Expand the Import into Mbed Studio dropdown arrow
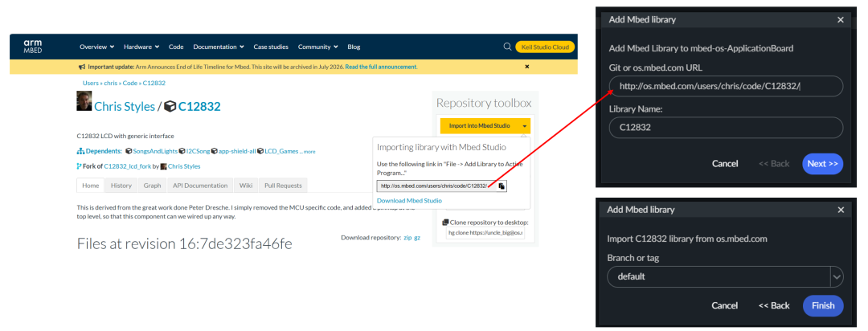The image size is (868, 331). pyautogui.click(x=524, y=126)
